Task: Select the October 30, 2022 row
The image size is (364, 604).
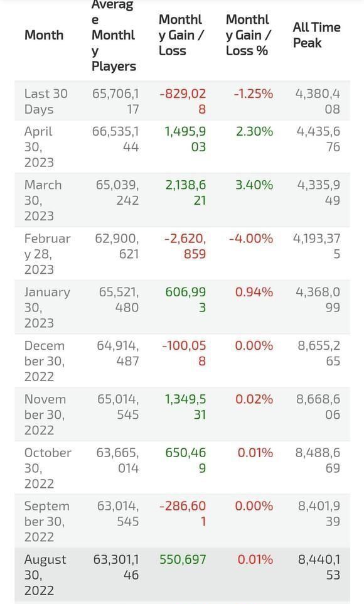Action: (182, 468)
